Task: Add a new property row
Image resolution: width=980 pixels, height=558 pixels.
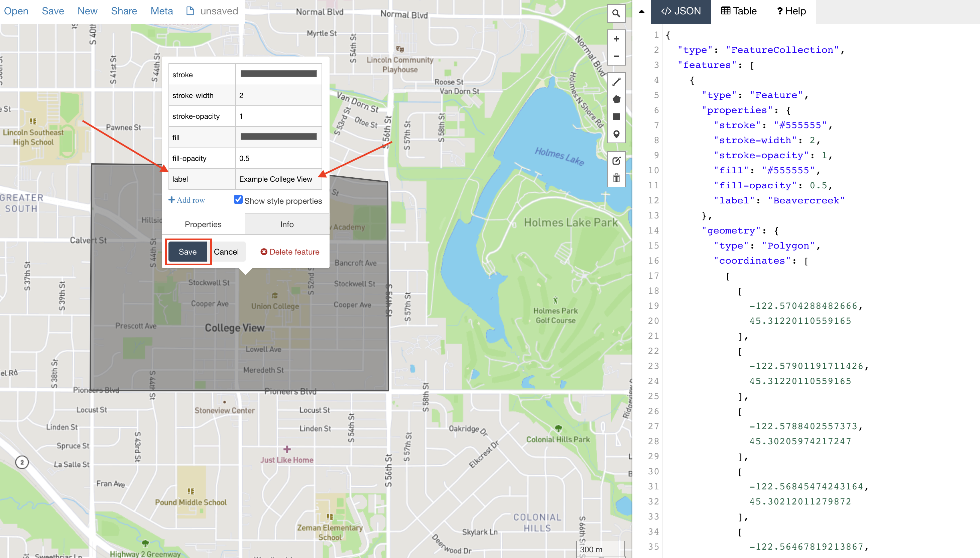Action: 187,200
